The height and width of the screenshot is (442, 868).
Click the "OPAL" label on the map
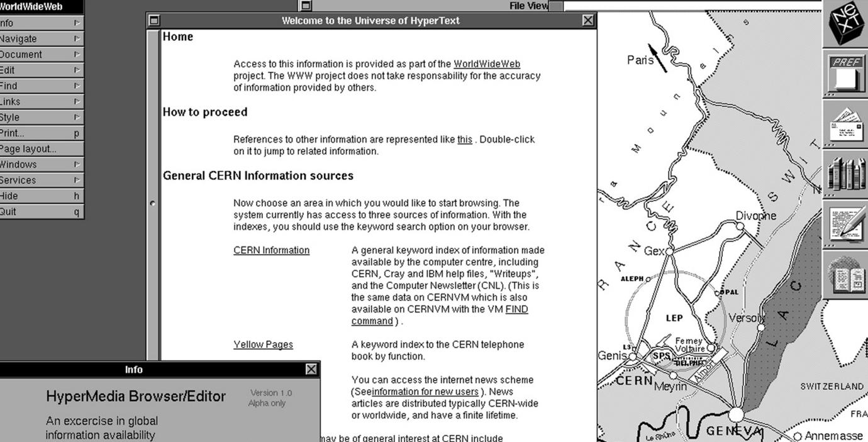pyautogui.click(x=730, y=292)
